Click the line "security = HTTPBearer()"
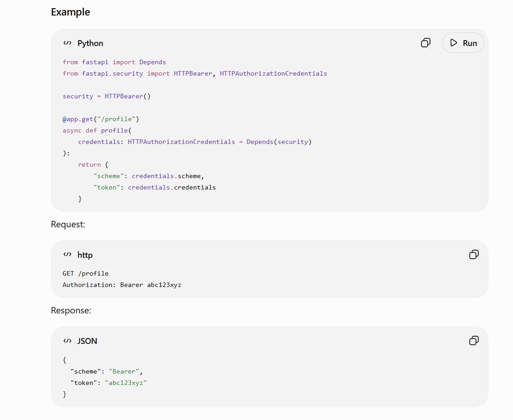This screenshot has width=513, height=420. coord(107,96)
